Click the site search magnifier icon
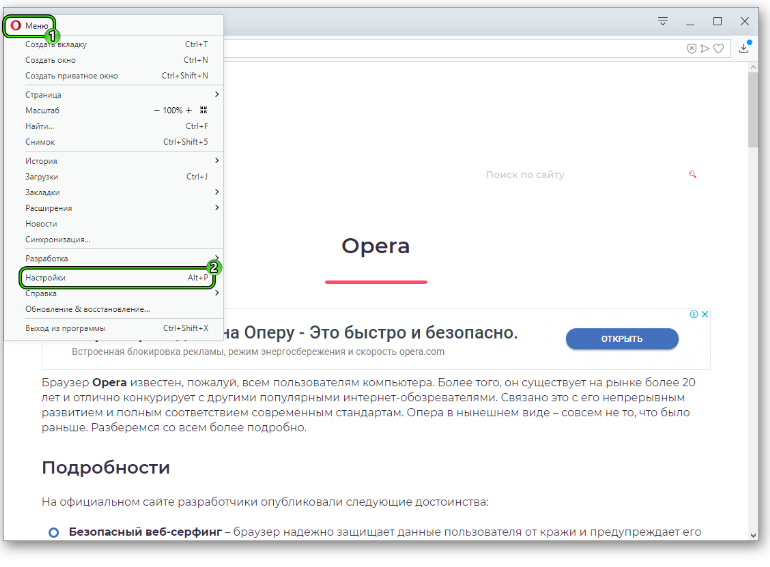 pyautogui.click(x=691, y=175)
